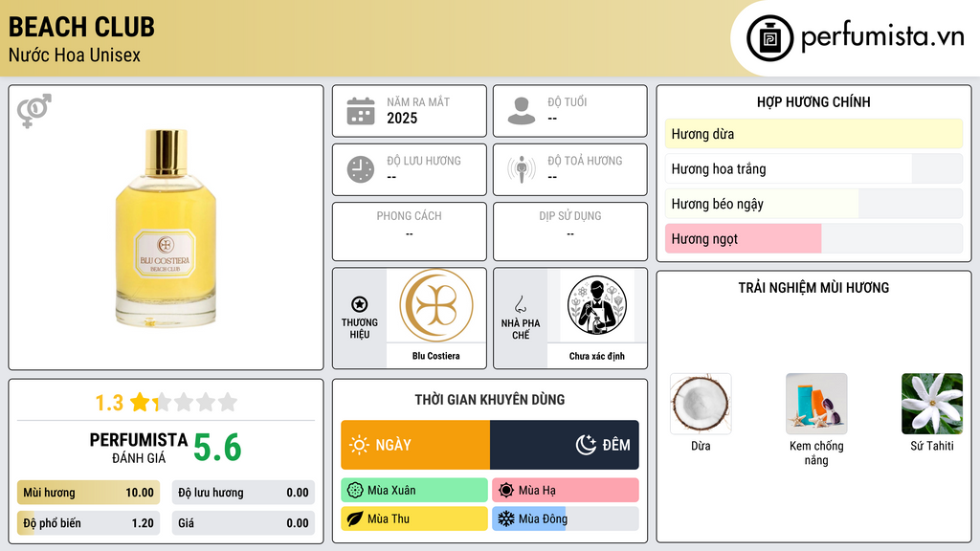980x551 pixels.
Task: Click the Dịp sử dụng info box
Action: pyautogui.click(x=570, y=231)
